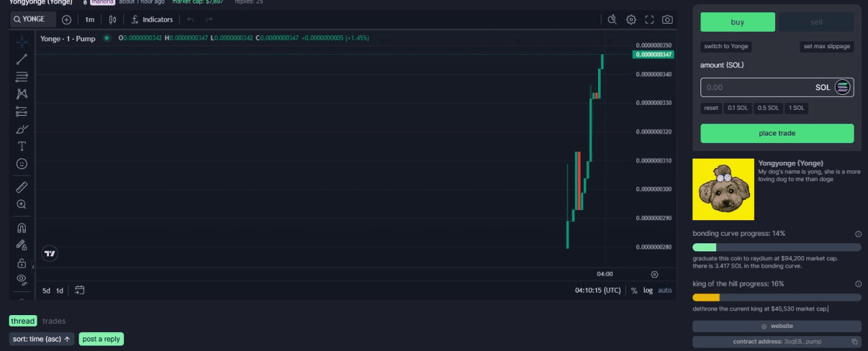Screen dimensions: 868x351
Task: Click the king of the hill progress bar
Action: tap(777, 297)
